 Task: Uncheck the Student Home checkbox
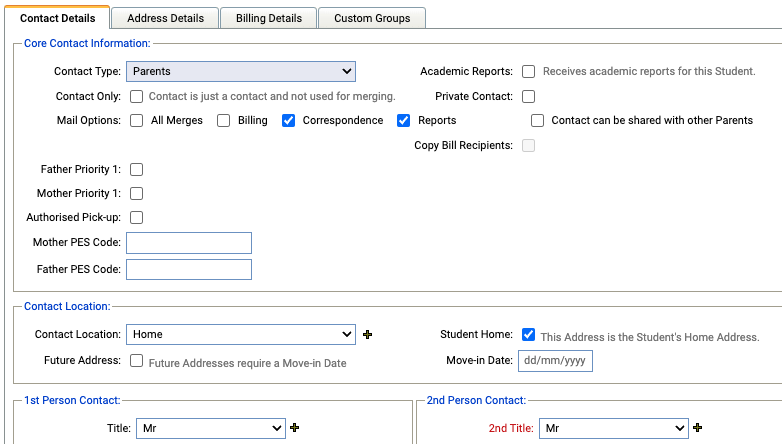pos(529,335)
